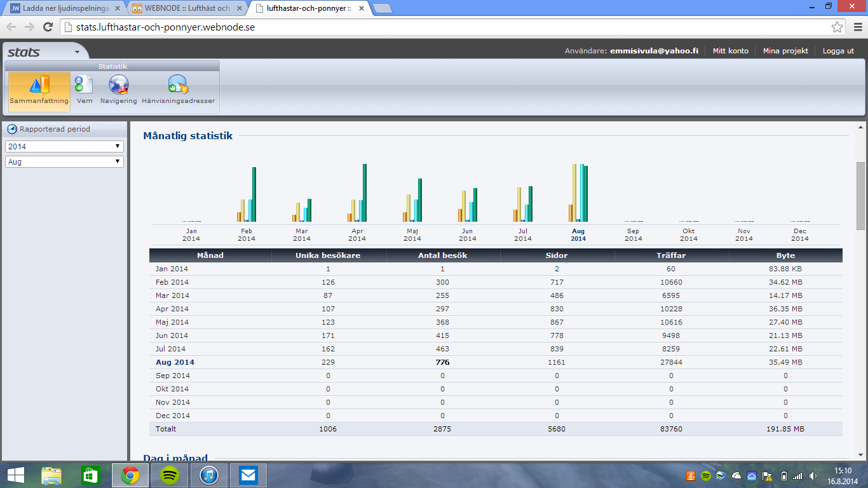Open the Mina projekt link
Screen dimensions: 868x488
click(785, 51)
